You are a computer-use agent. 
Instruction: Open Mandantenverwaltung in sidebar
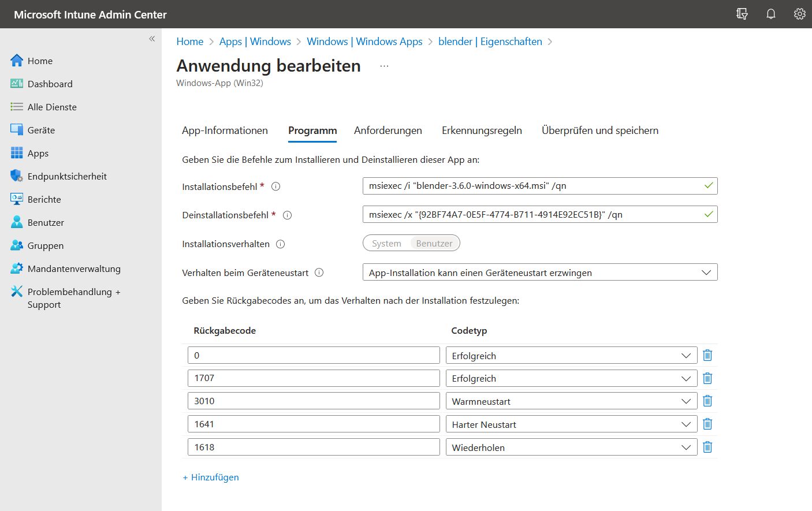click(74, 268)
